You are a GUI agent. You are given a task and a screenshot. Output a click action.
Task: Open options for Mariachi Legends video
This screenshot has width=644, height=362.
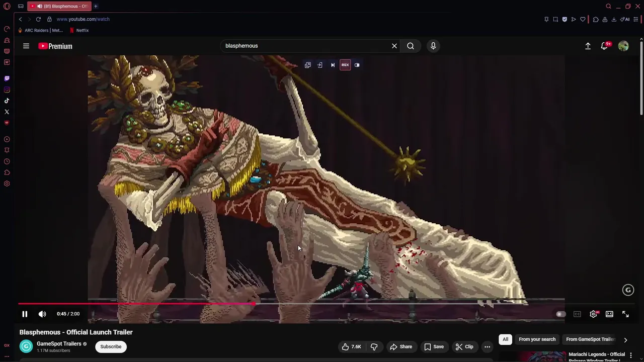(x=631, y=355)
